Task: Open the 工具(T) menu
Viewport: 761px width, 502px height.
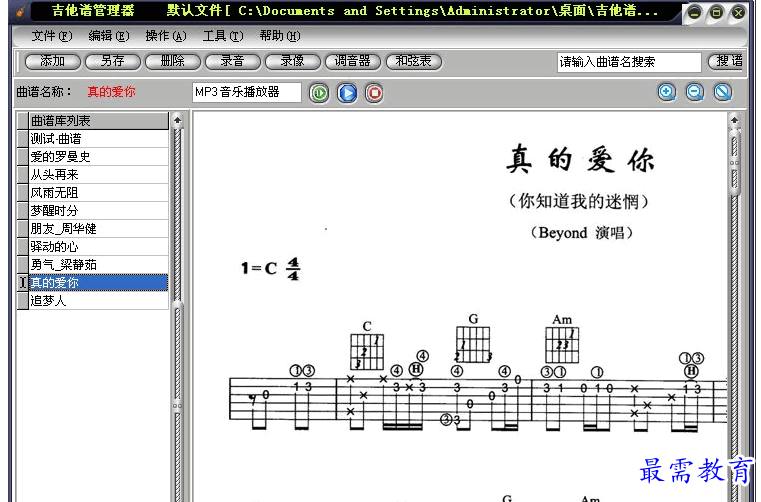Action: 223,36
